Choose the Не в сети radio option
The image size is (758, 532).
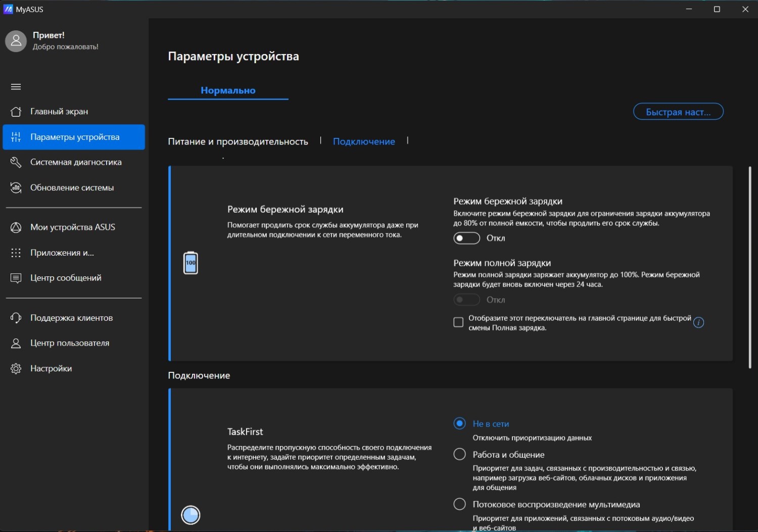pos(459,423)
